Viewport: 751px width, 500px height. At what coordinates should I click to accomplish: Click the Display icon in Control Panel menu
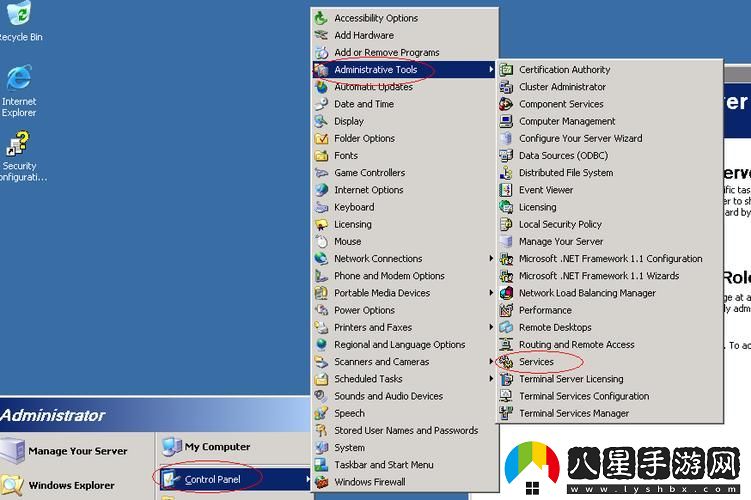[x=321, y=122]
